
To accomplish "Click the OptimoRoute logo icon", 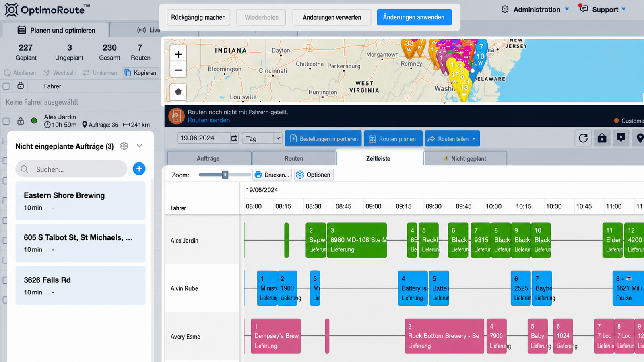I will click(x=11, y=10).
